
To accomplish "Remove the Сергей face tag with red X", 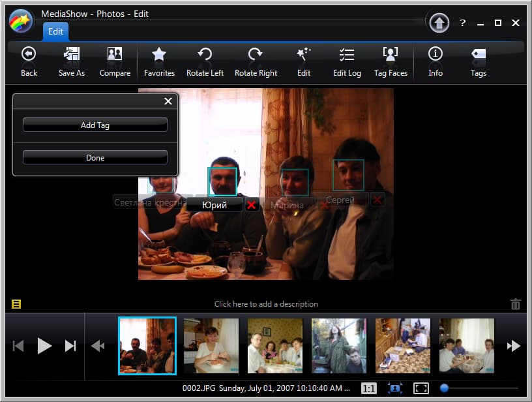I will click(377, 200).
